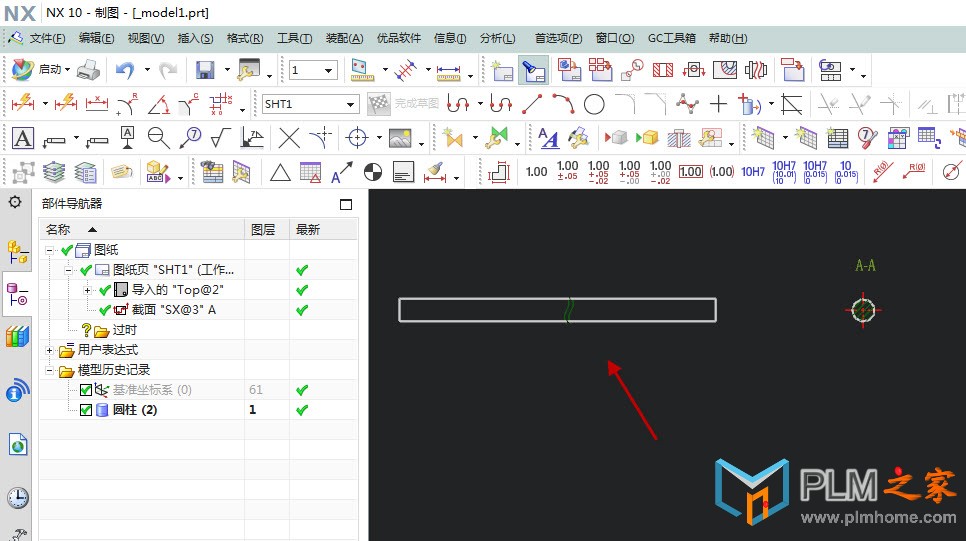Select the Point plus tool
This screenshot has width=966, height=541.
pos(718,104)
